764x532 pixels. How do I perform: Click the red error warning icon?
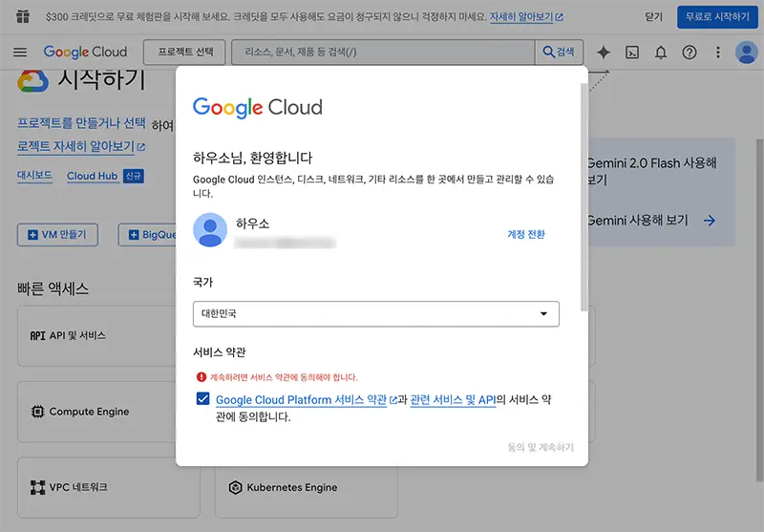pos(202,377)
